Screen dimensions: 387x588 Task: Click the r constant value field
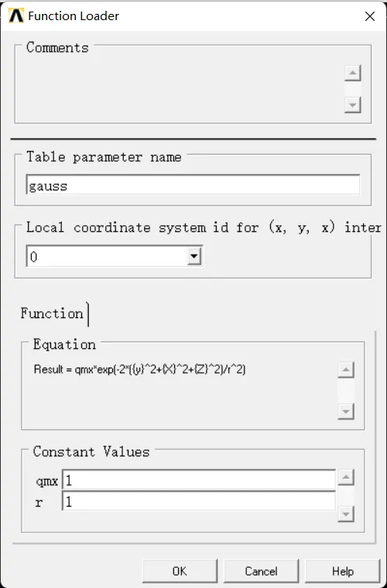coord(199,501)
